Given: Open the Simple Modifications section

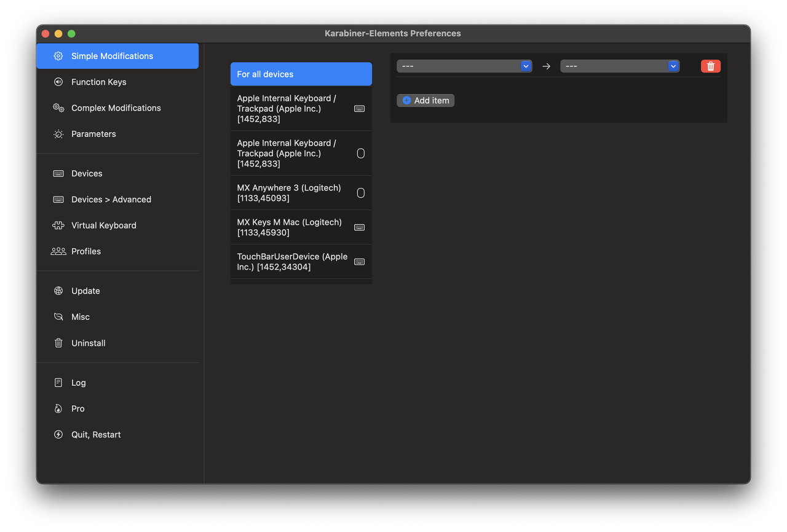Looking at the screenshot, I should click(117, 56).
